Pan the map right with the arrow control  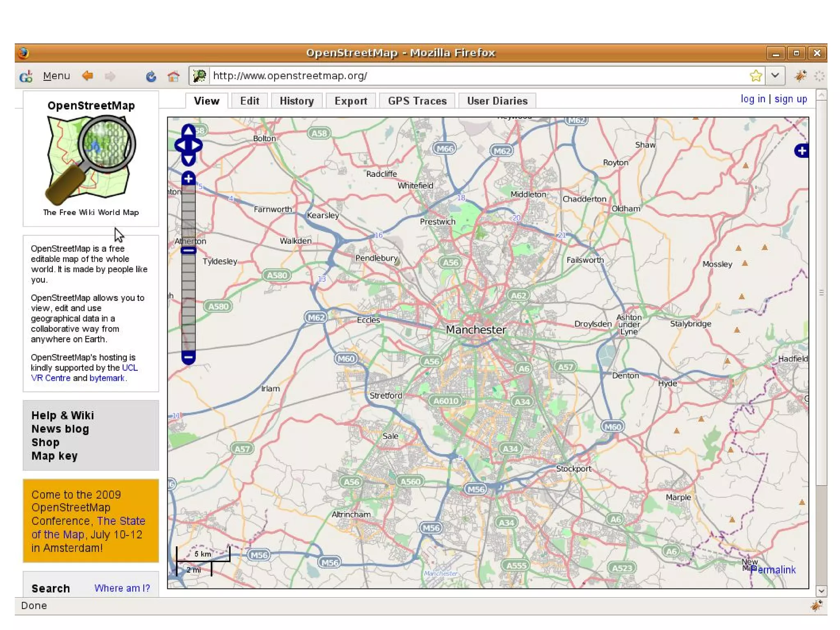(196, 145)
